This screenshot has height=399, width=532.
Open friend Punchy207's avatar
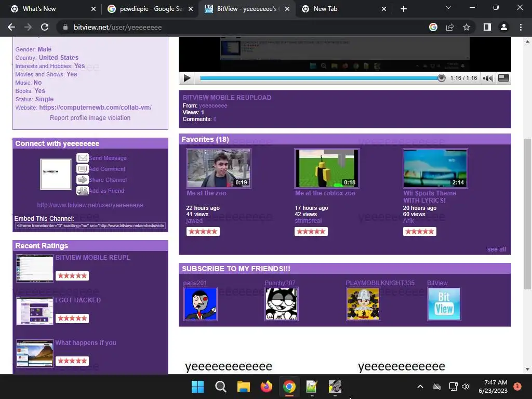(282, 304)
